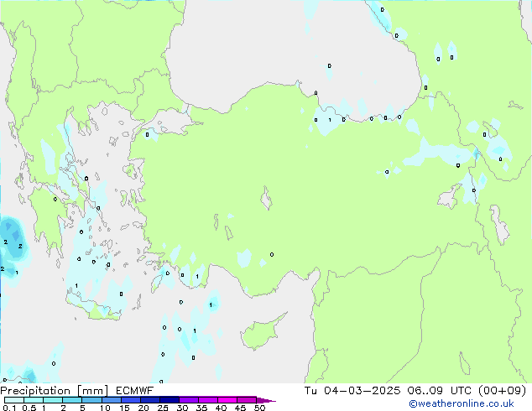The image size is (532, 411).
Task: Click the 35–40 mm magenta swatch
Action: pos(207,400)
